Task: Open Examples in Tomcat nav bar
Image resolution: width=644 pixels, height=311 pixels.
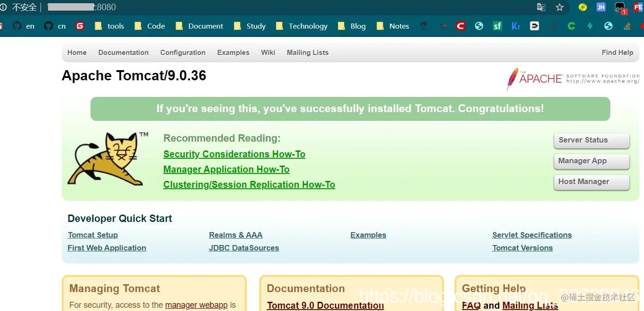Action: point(233,53)
